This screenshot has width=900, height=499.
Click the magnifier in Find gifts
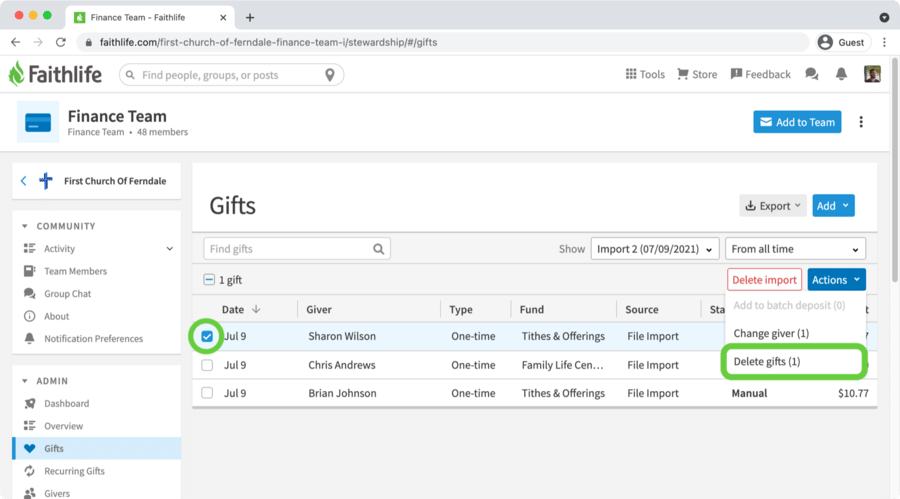click(x=378, y=249)
